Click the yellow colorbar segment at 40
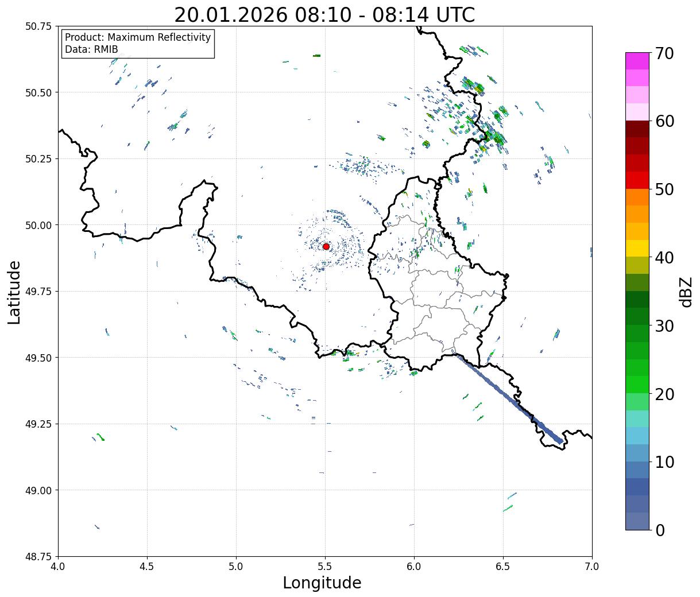This screenshot has width=700, height=597. point(637,248)
